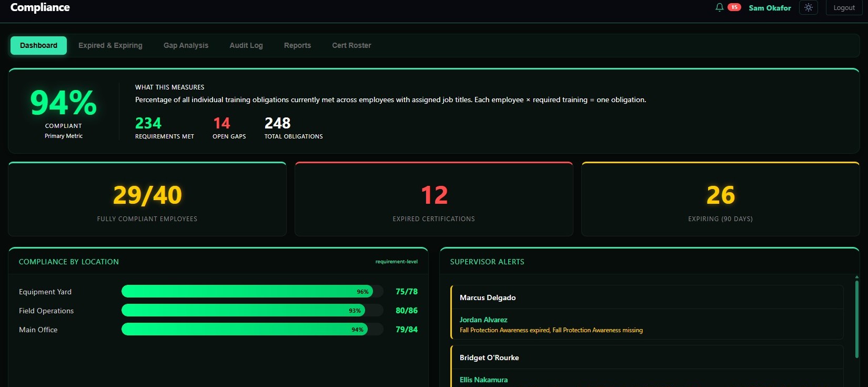868x387 pixels.
Task: Click the Field Operations progress bar
Action: [253, 310]
